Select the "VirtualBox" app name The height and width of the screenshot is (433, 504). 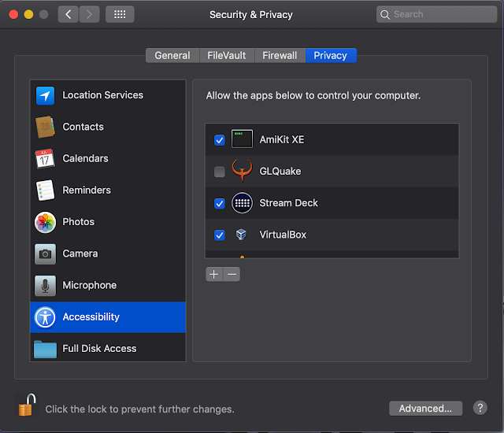click(x=283, y=235)
